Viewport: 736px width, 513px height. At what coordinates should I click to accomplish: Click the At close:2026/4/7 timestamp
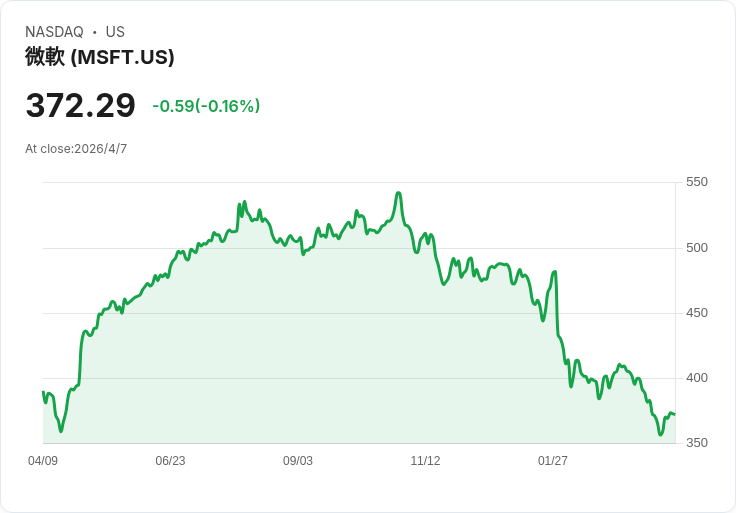point(76,149)
